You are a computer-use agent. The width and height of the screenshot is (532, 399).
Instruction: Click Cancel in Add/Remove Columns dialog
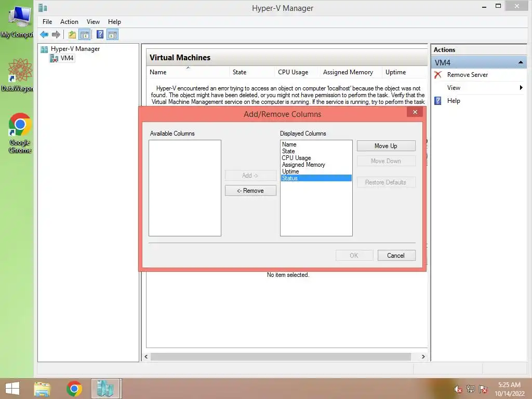click(396, 256)
